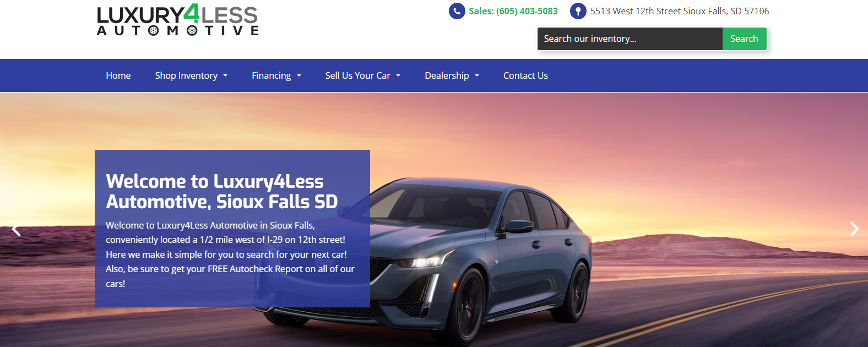868x347 pixels.
Task: Go to previous slide with left arrow
Action: click(x=17, y=229)
